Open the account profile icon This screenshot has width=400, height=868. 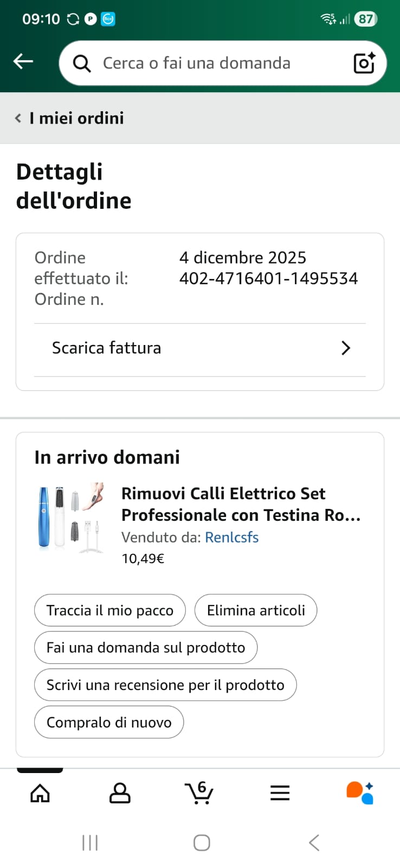pyautogui.click(x=120, y=793)
